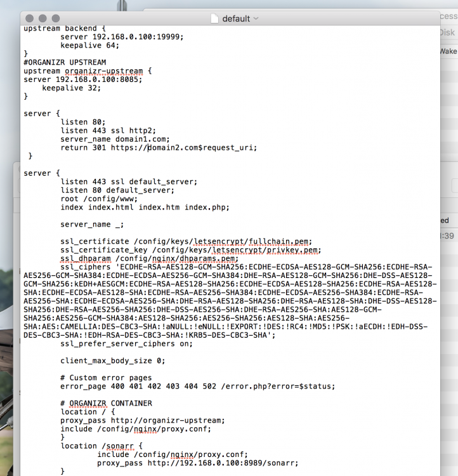Open the 'default' title dropdown chevron

pos(256,18)
